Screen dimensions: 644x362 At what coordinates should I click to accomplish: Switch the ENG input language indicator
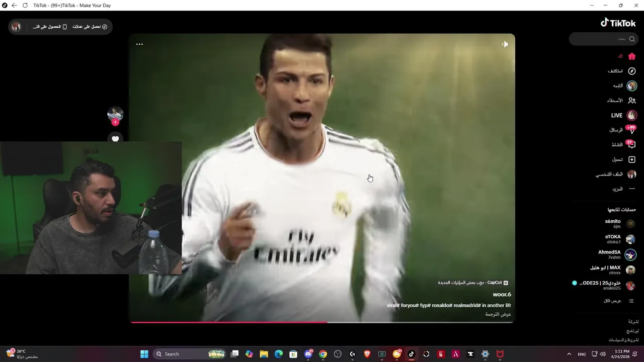[582, 354]
